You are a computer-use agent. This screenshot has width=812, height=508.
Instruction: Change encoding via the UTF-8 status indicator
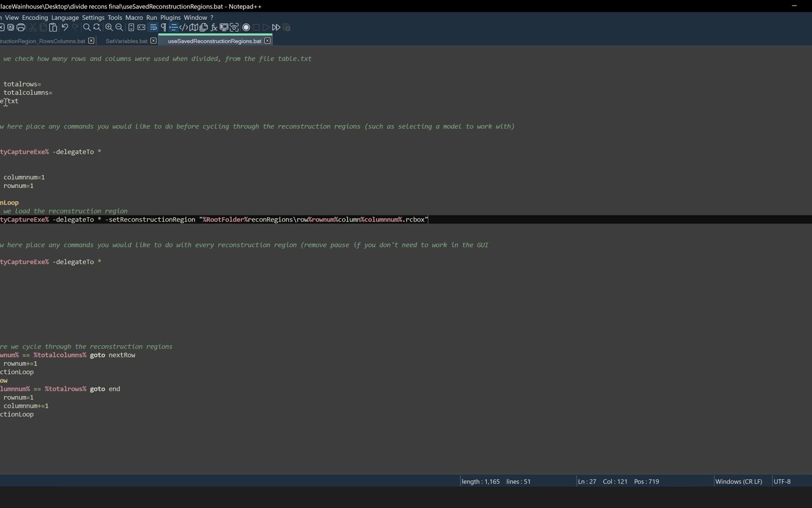[x=782, y=481]
